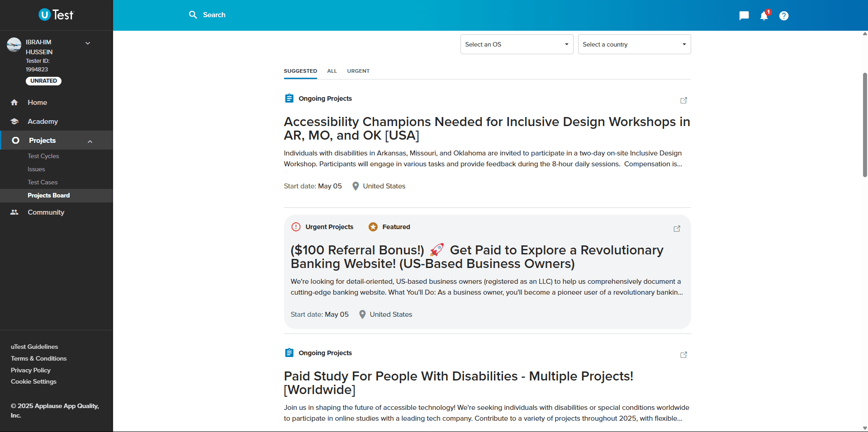Open the chat messages icon
868x432 pixels.
tap(744, 16)
